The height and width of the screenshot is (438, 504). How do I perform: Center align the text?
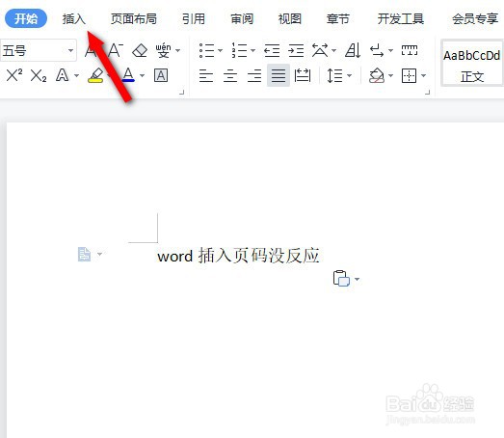pyautogui.click(x=230, y=75)
